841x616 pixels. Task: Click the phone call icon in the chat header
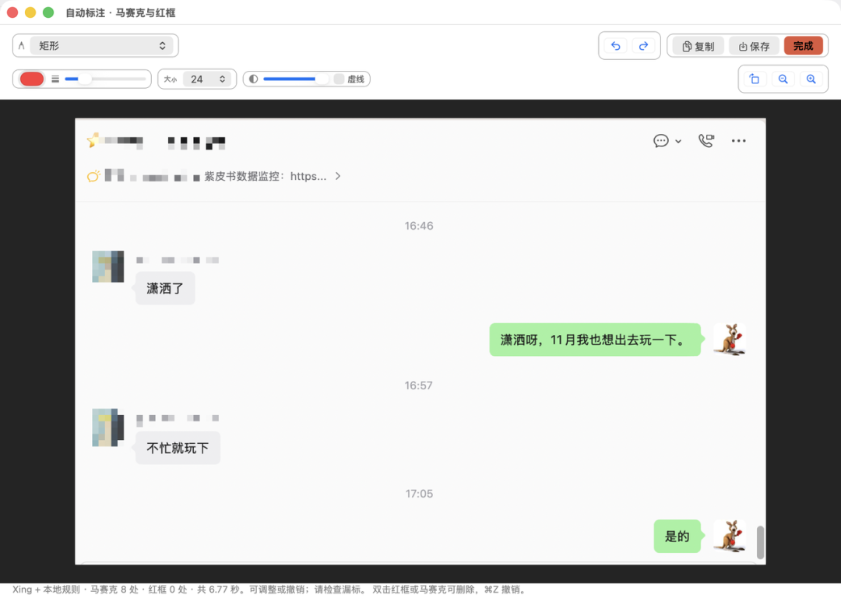[x=706, y=141]
